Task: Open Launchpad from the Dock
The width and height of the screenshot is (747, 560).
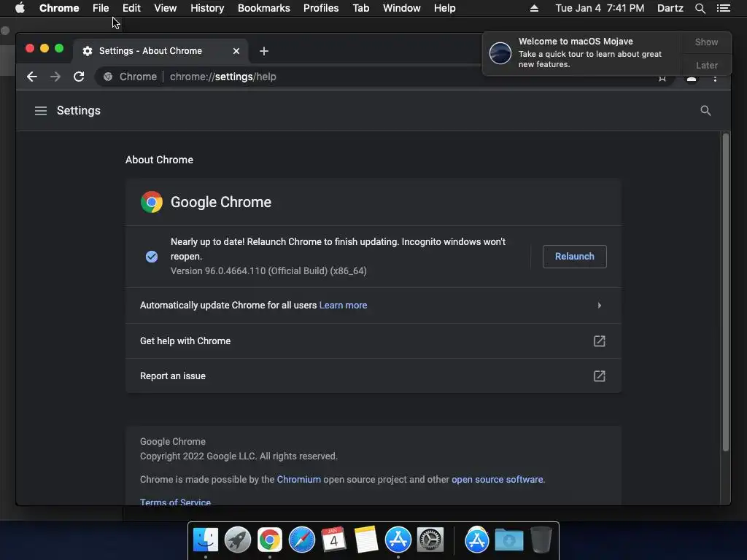Action: coord(238,540)
